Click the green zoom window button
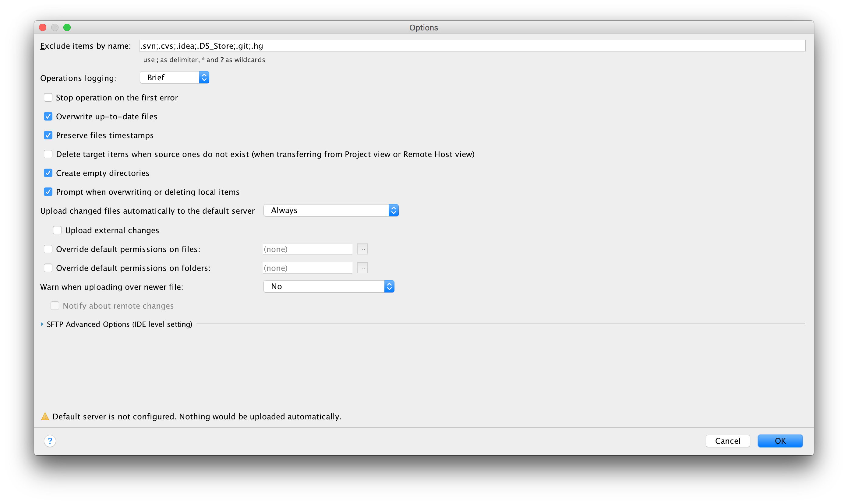The height and width of the screenshot is (504, 848). click(67, 27)
